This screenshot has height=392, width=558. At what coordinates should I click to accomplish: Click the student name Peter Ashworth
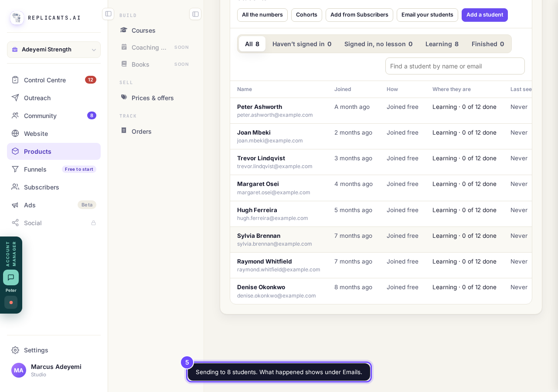pos(259,107)
